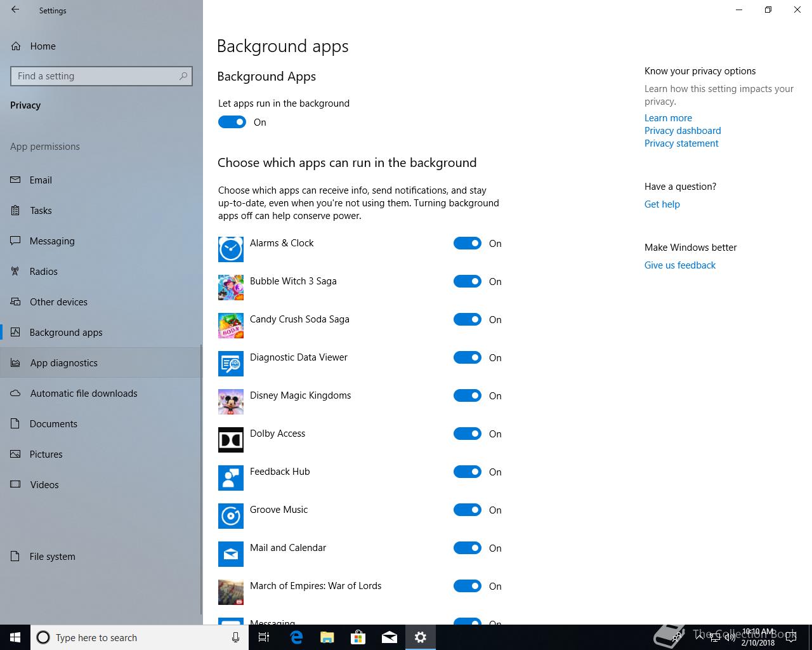Disable Groove Music background toggle
This screenshot has width=812, height=650.
pyautogui.click(x=468, y=510)
